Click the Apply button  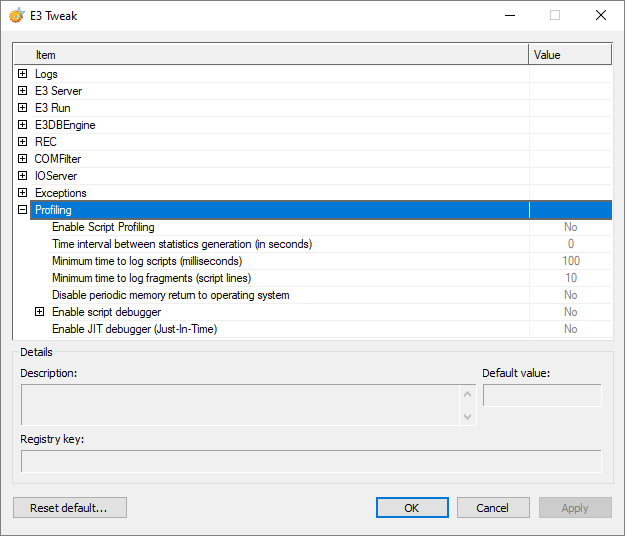click(575, 507)
